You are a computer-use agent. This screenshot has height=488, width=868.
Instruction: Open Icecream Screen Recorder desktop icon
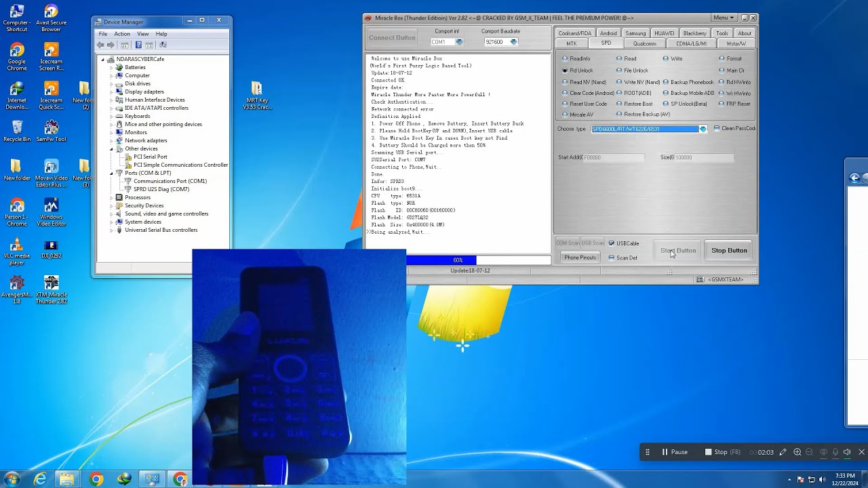tap(51, 57)
